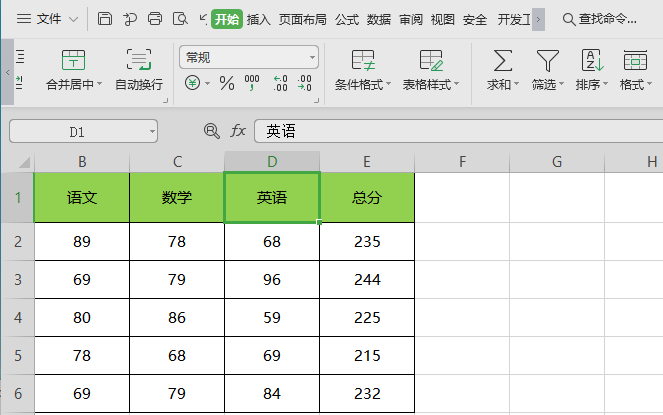Open the number format (常规) dropdown
The height and width of the screenshot is (415, 663).
[x=312, y=58]
